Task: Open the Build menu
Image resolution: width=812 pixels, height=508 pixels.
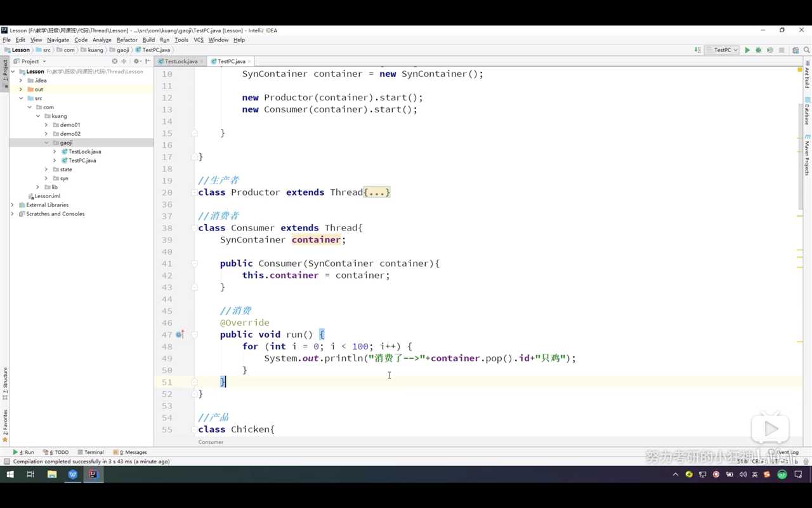Action: click(148, 40)
